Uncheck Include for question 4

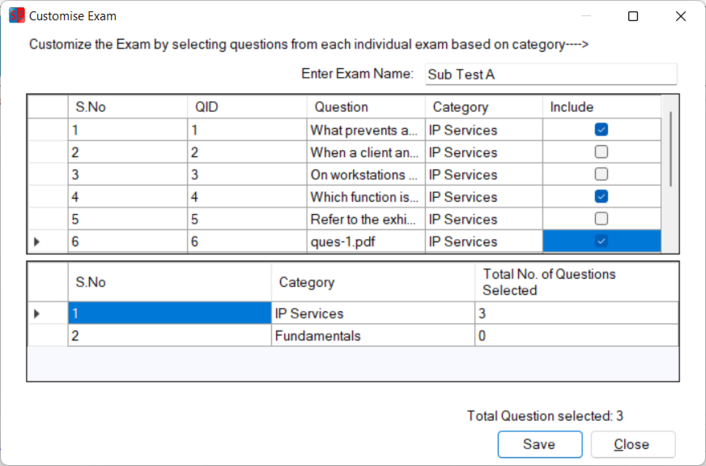601,197
